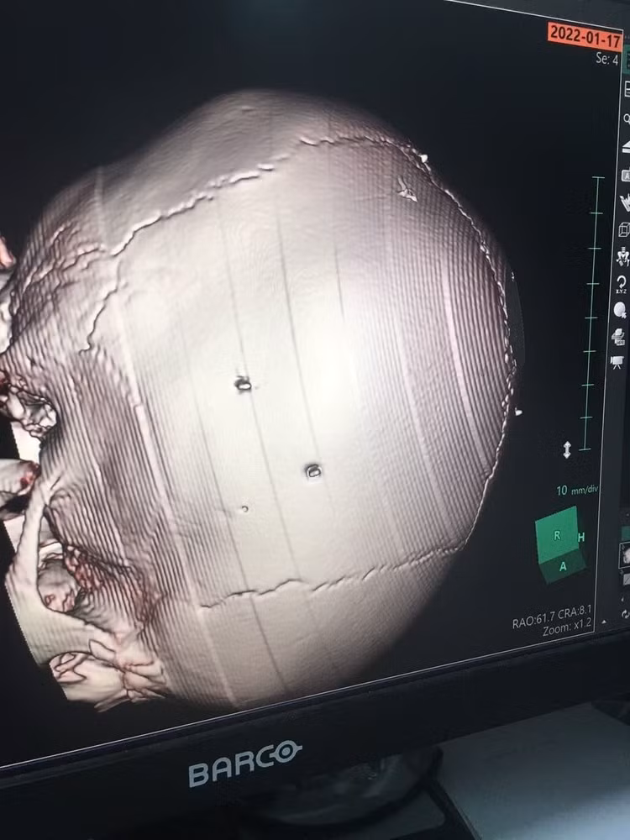Click the green highlighted icon at toolbar top
Viewport: 630px width, 840px height.
pos(627,58)
